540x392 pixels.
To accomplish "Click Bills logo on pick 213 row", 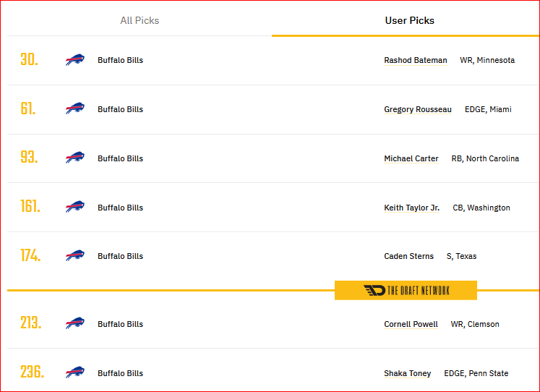I will pyautogui.click(x=75, y=323).
